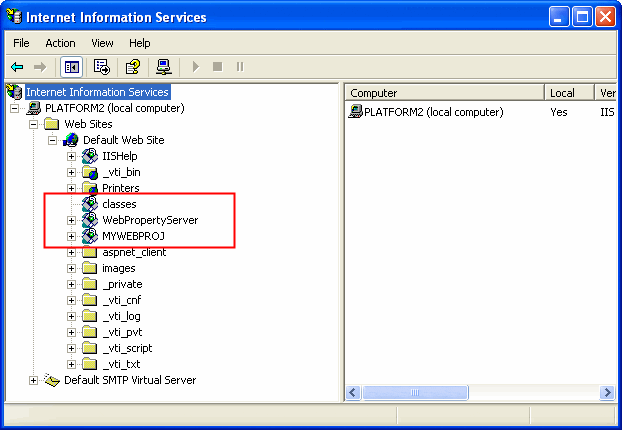Open the View menu
Screen dimensions: 622x430
click(102, 43)
